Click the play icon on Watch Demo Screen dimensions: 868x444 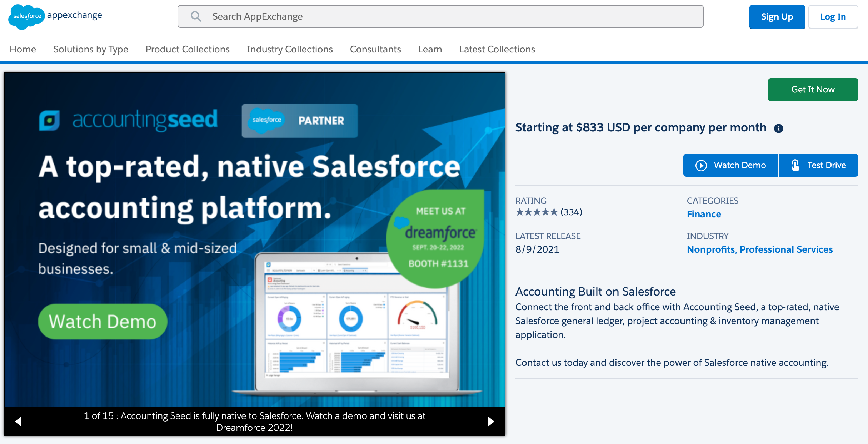701,165
